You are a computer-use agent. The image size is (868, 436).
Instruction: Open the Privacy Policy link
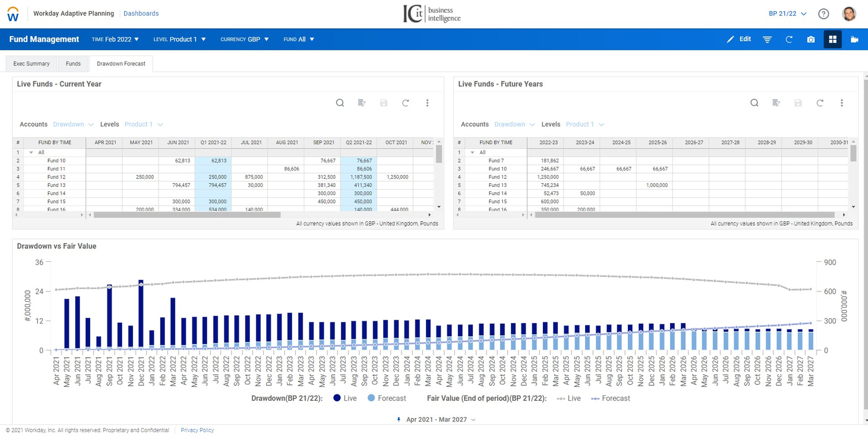tap(197, 430)
